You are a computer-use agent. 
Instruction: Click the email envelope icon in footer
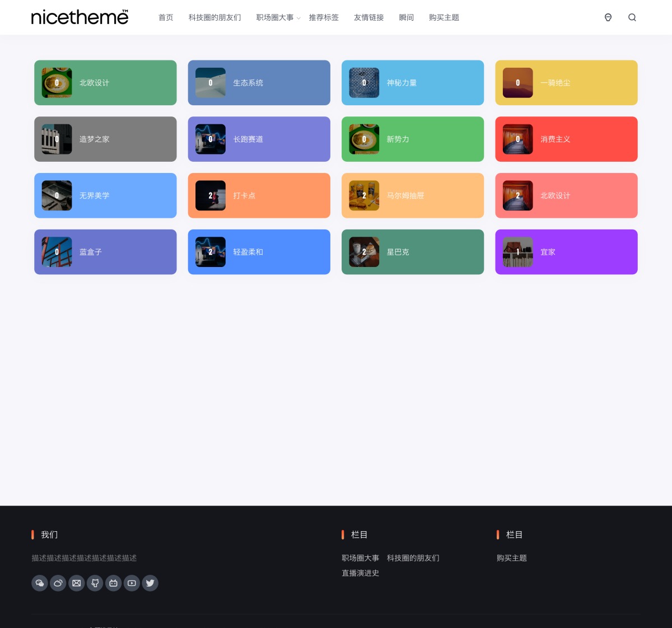click(77, 583)
